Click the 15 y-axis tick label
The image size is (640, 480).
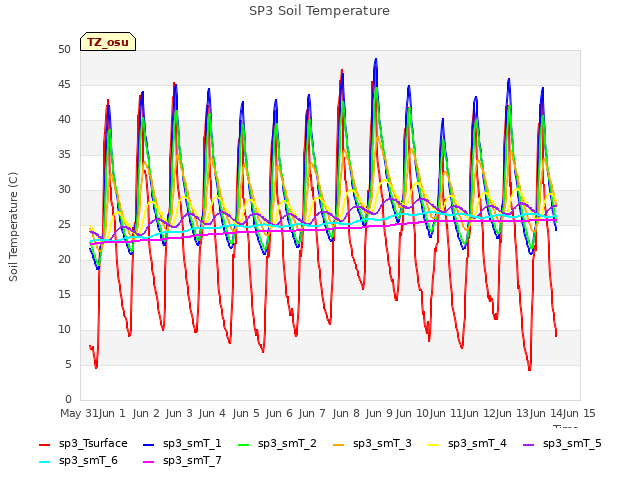[65, 295]
